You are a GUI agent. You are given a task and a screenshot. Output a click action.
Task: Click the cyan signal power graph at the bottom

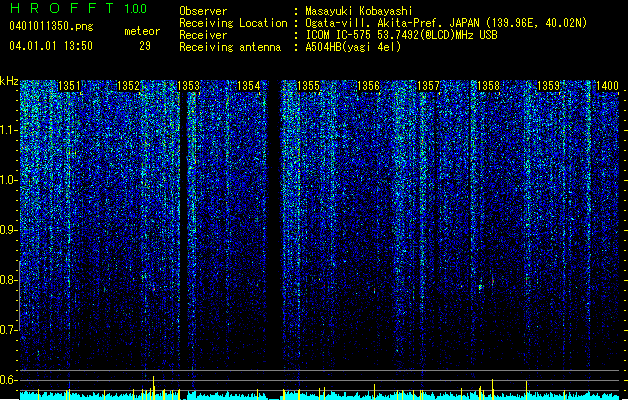tap(319, 395)
